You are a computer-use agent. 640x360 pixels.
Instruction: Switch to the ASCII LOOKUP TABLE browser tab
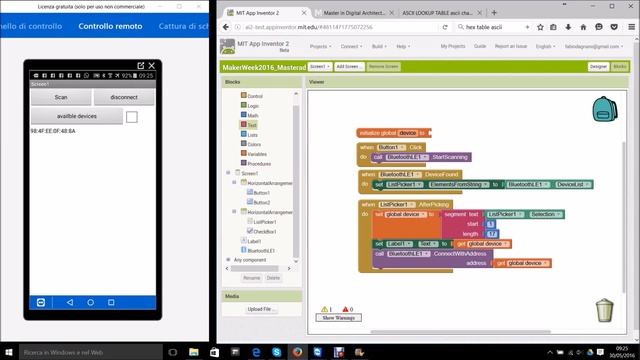coord(437,13)
